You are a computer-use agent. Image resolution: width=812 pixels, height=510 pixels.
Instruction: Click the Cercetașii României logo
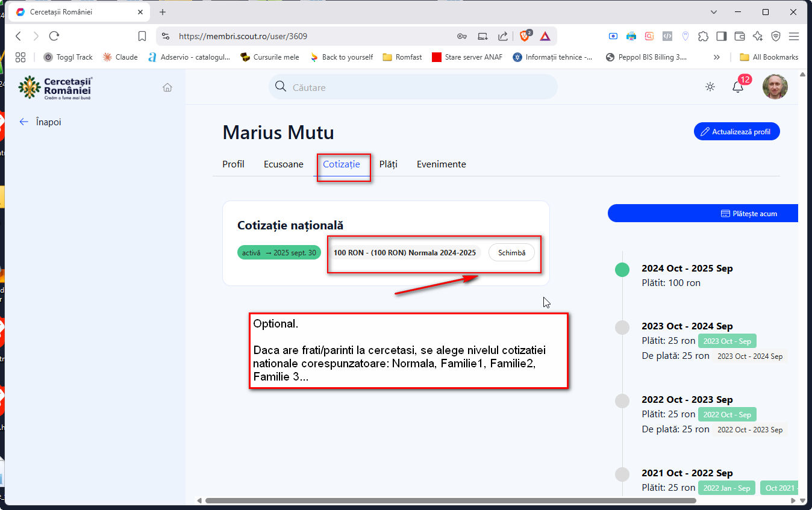click(x=55, y=87)
